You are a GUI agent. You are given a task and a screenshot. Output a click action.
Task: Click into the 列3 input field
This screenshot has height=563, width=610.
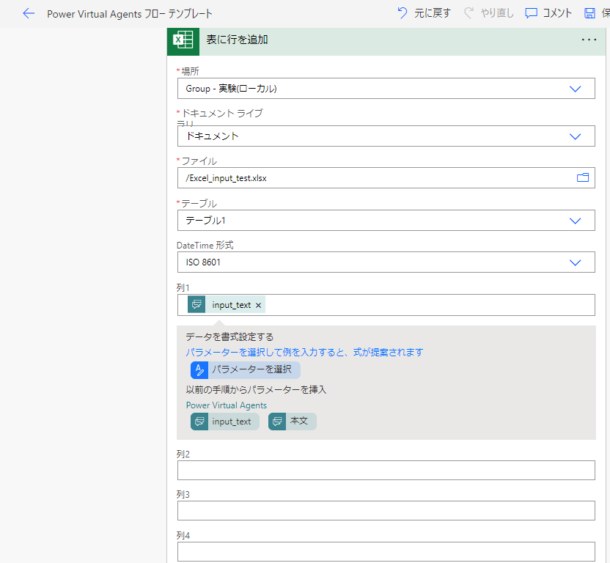coord(386,510)
